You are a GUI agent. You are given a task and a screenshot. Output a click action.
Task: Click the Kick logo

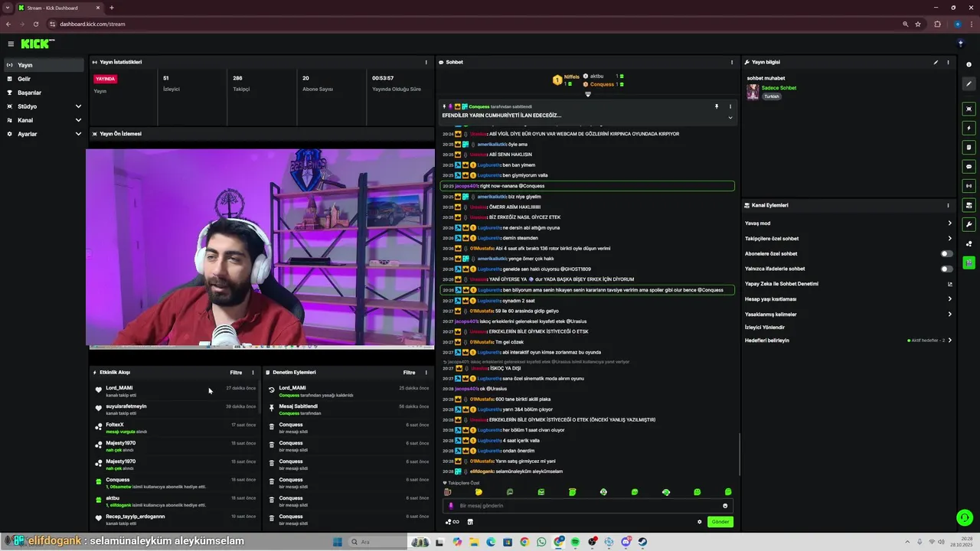click(38, 44)
